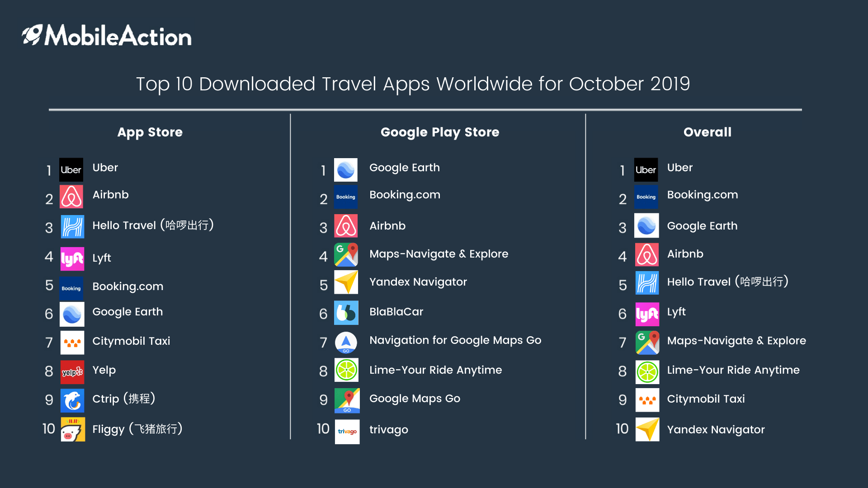Click the Uber name in Overall list
The width and height of the screenshot is (868, 488).
680,168
